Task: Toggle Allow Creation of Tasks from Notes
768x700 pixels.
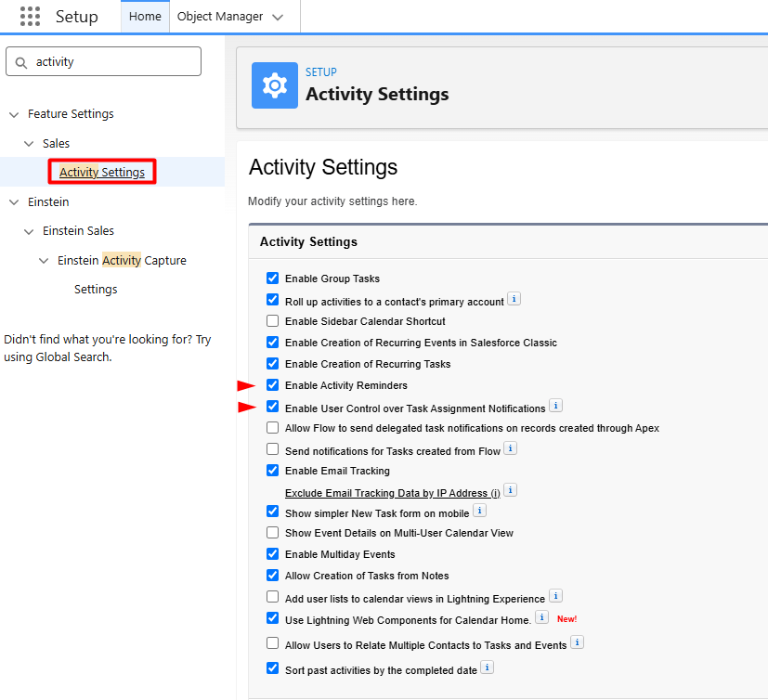Action: [x=272, y=576]
